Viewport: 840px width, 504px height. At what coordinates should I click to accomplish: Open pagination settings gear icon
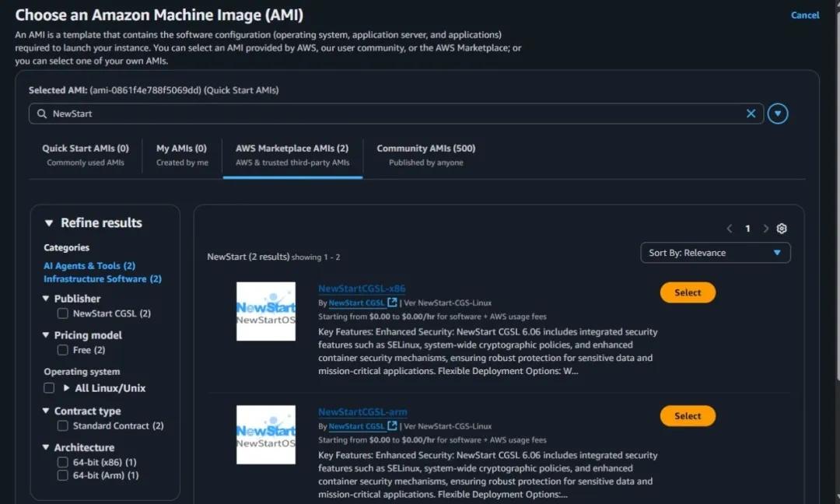pos(782,229)
